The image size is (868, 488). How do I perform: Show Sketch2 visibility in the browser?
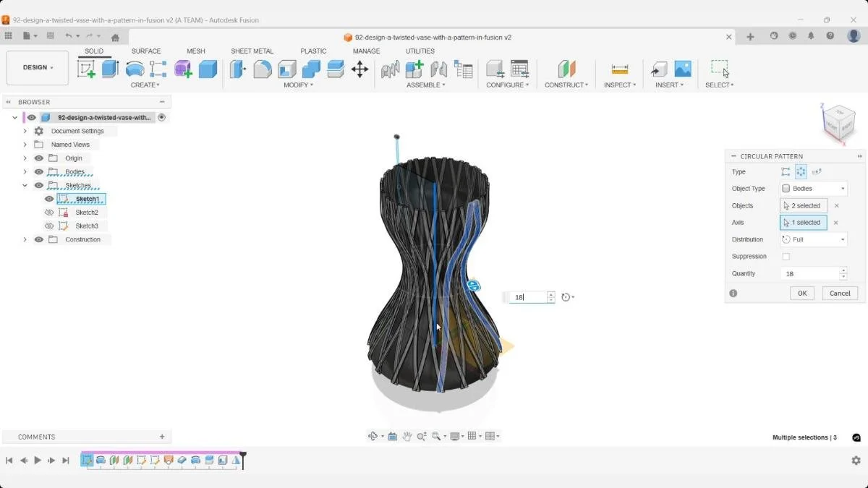click(48, 212)
